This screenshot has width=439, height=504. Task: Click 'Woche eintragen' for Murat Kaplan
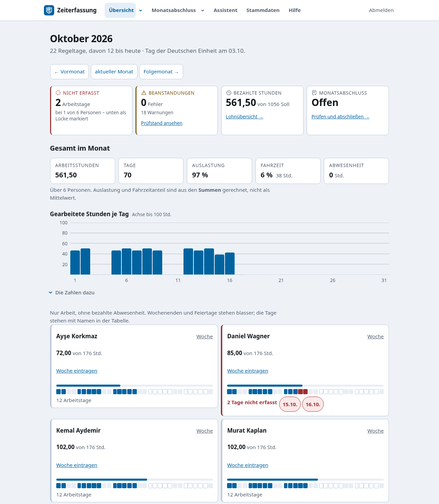pos(248,465)
